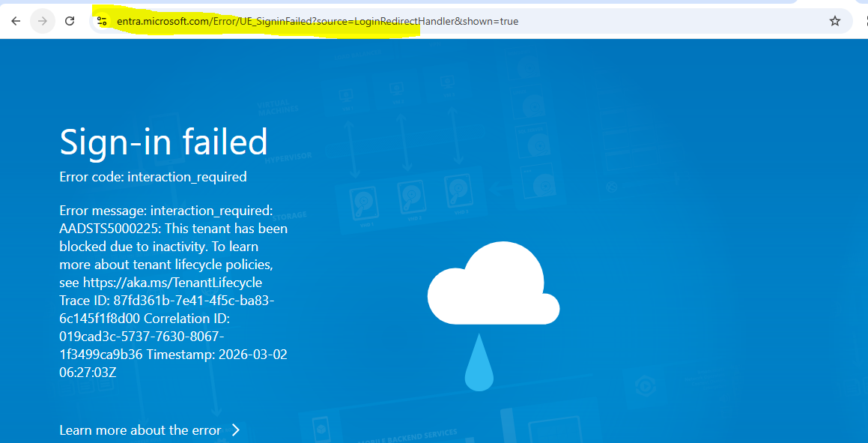
Task: Click the Correlation ID 019cad3c-5737-7630-8067- line
Action: click(142, 336)
